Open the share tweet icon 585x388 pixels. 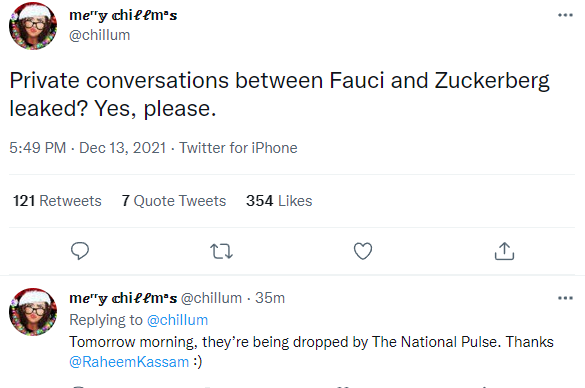tap(504, 251)
